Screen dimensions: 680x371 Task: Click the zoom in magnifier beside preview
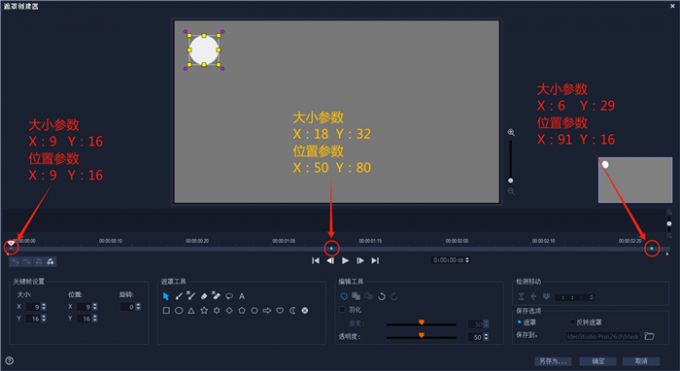click(511, 132)
